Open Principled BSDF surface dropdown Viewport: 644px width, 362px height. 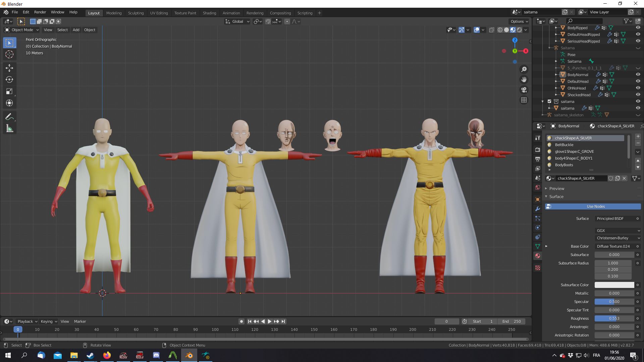click(618, 219)
